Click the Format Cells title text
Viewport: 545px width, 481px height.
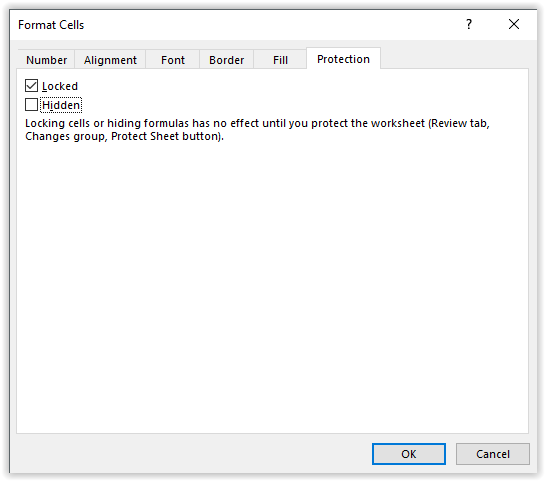tap(51, 25)
